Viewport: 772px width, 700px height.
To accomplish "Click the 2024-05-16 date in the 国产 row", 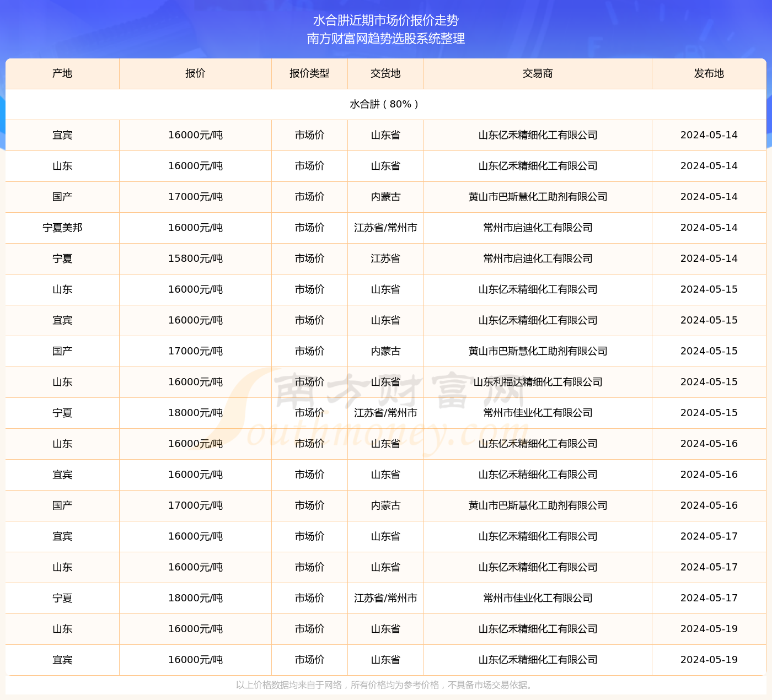I will [709, 505].
